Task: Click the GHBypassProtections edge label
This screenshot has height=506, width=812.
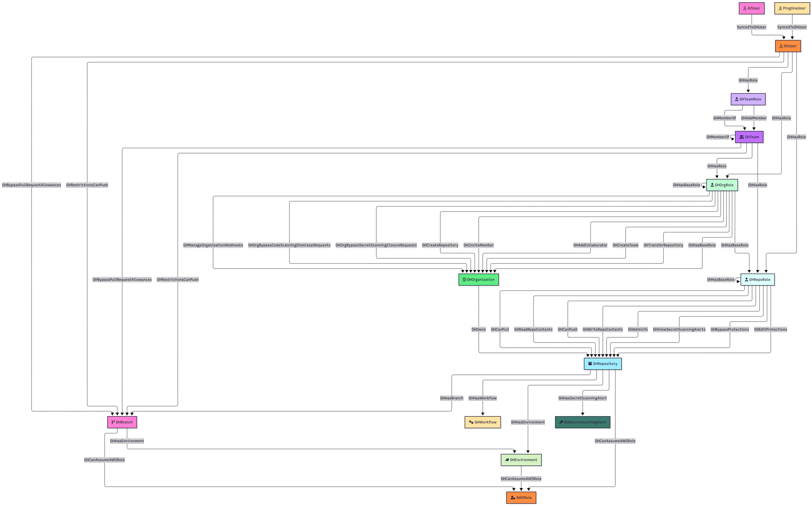Action: pyautogui.click(x=730, y=330)
